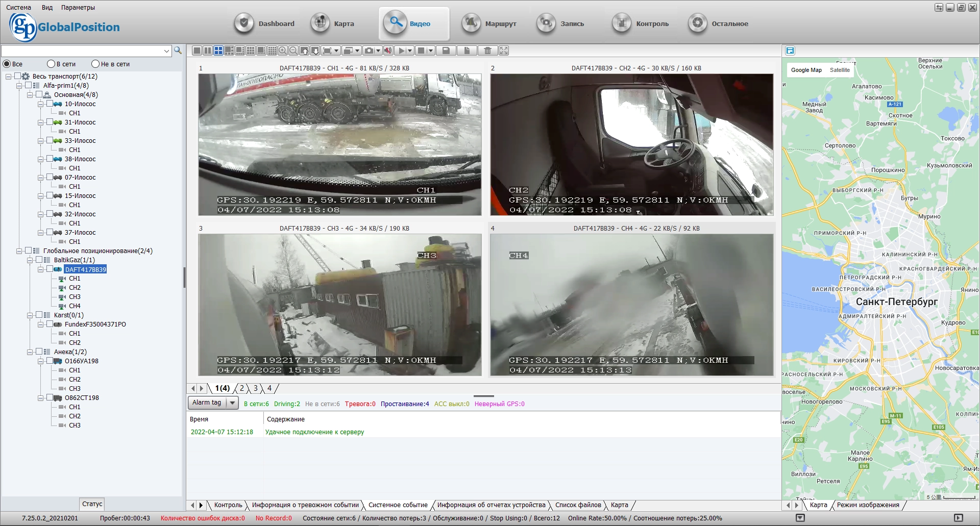Collapse the Alfa-prim1(4/8) tree group
Screen dimensions: 980x526
point(19,86)
